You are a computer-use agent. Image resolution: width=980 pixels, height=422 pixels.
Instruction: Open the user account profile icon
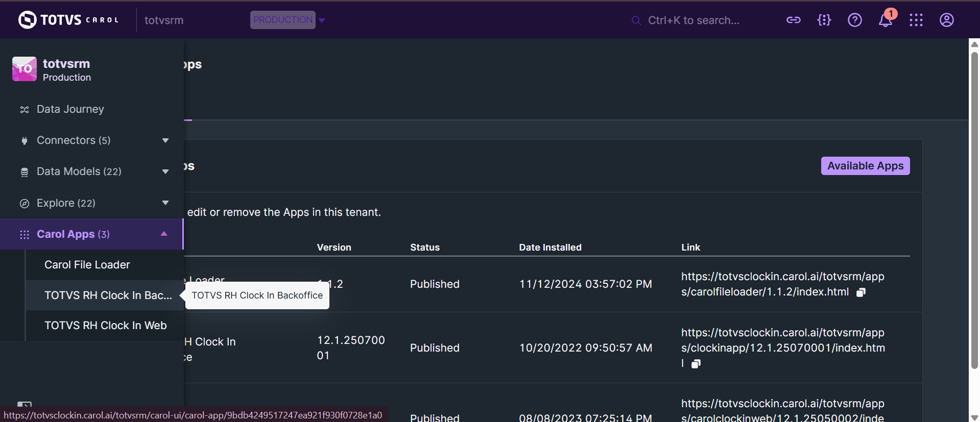pos(946,20)
